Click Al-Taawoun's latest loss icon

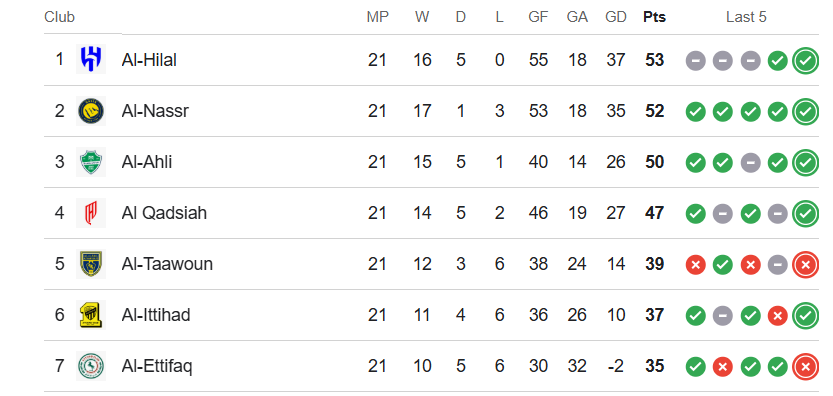point(805,265)
